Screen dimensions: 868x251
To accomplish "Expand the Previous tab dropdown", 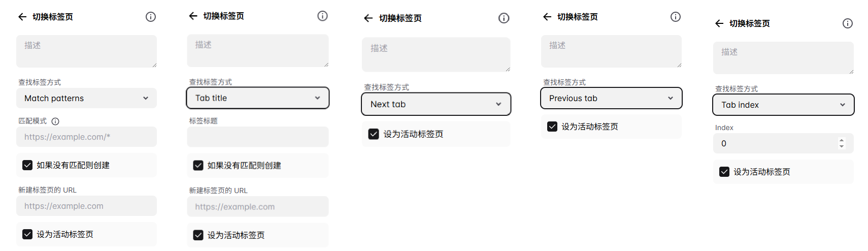I will tap(611, 98).
